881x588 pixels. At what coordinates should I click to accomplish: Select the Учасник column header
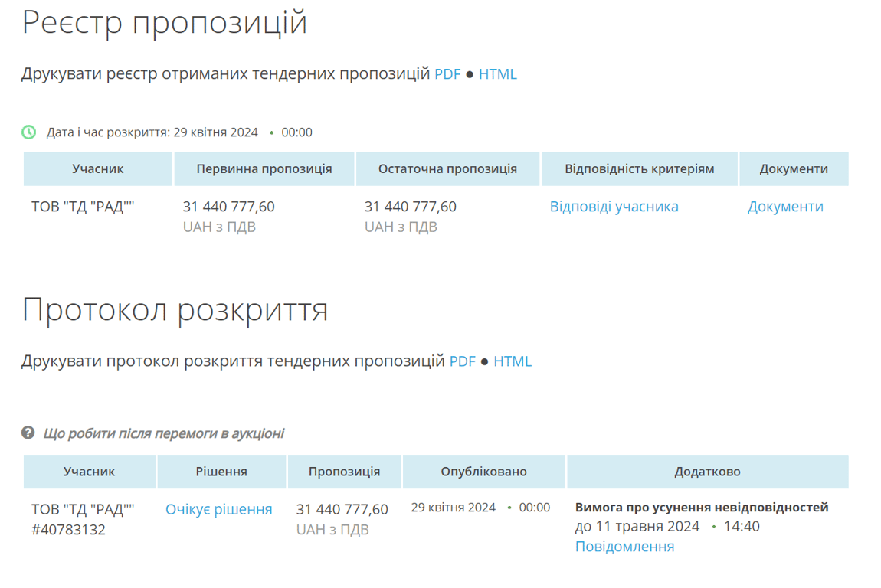point(97,168)
